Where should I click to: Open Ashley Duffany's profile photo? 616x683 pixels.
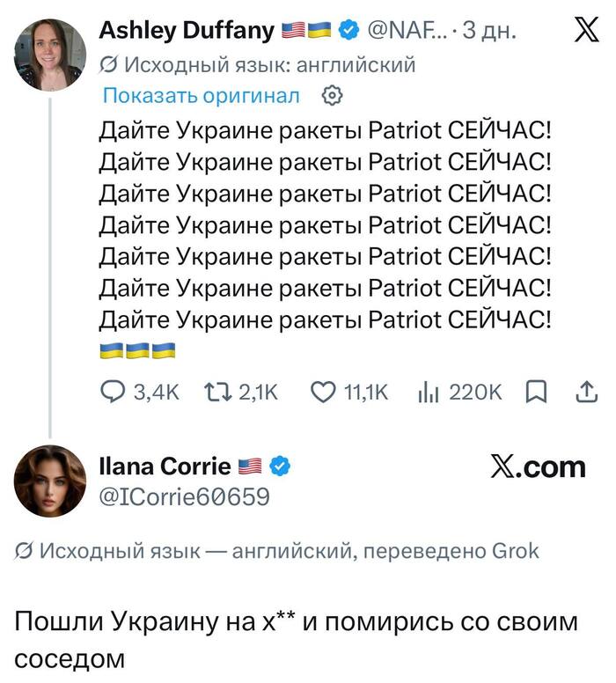point(50,55)
